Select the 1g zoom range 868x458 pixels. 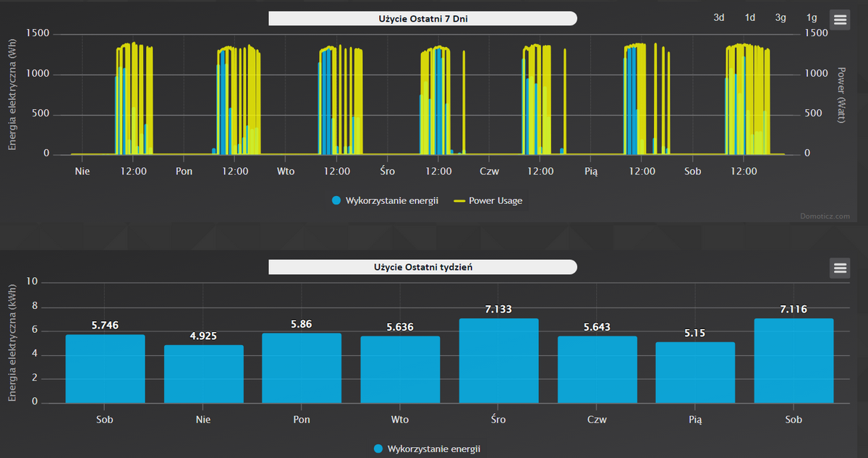(x=812, y=18)
